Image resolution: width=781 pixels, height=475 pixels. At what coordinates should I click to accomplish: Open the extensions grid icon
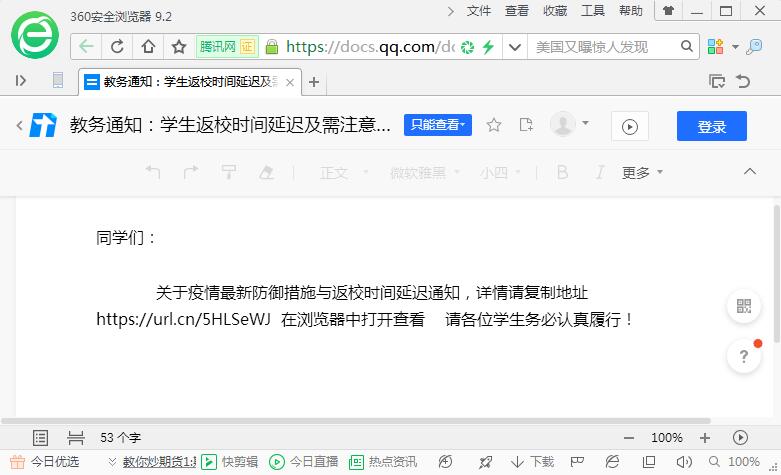click(x=715, y=46)
